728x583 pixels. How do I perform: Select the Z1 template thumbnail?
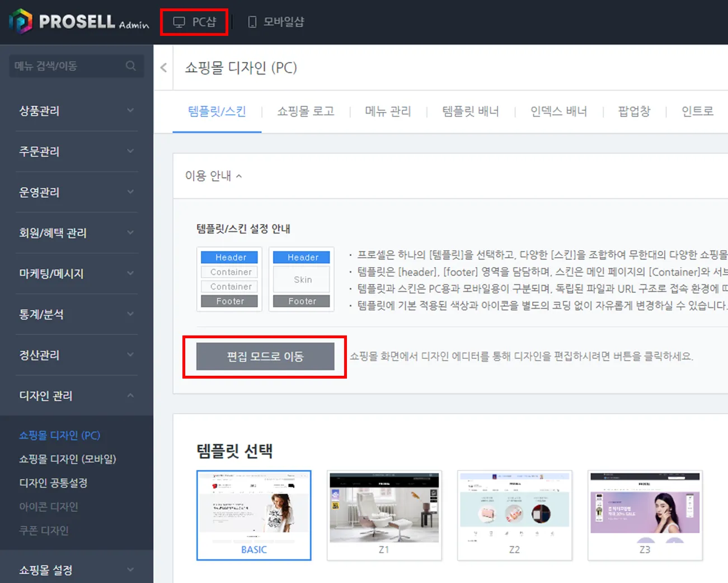[384, 515]
